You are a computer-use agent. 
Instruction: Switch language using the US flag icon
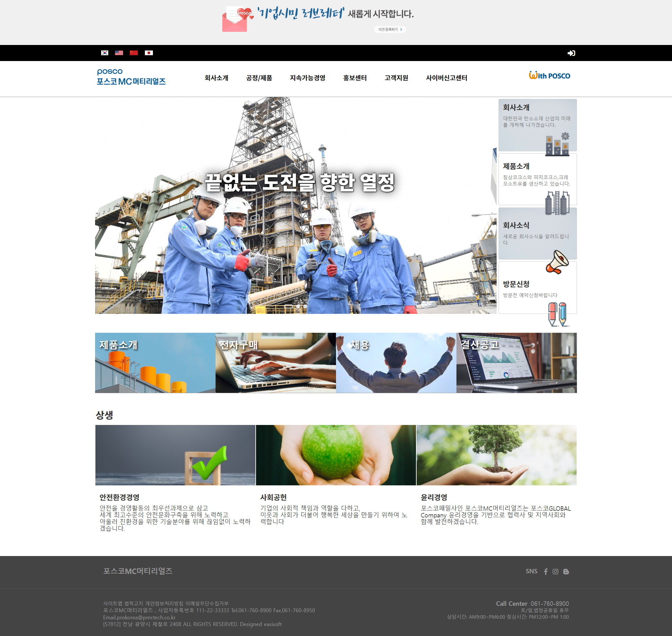click(119, 53)
